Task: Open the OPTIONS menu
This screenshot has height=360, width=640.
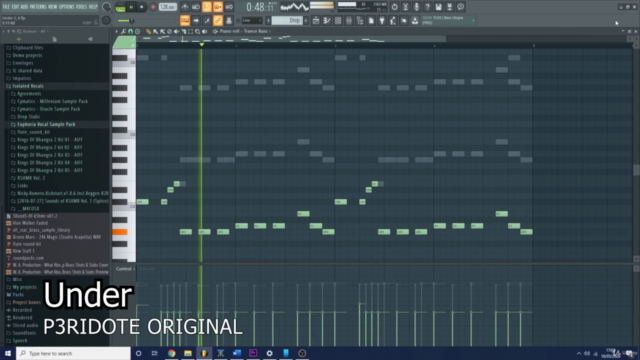Action: point(67,7)
